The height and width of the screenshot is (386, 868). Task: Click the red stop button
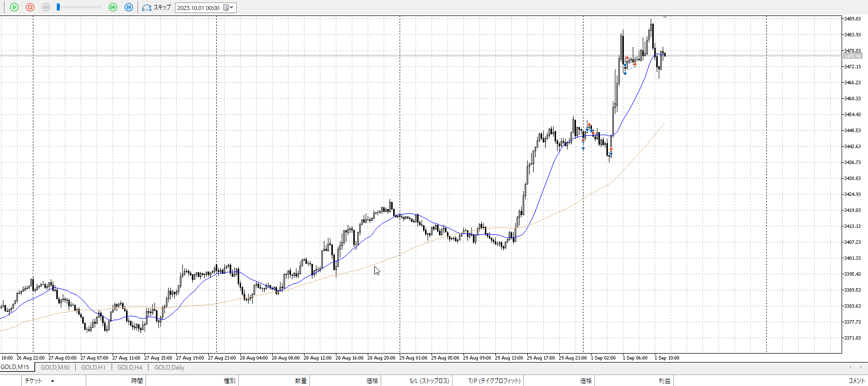click(x=30, y=7)
